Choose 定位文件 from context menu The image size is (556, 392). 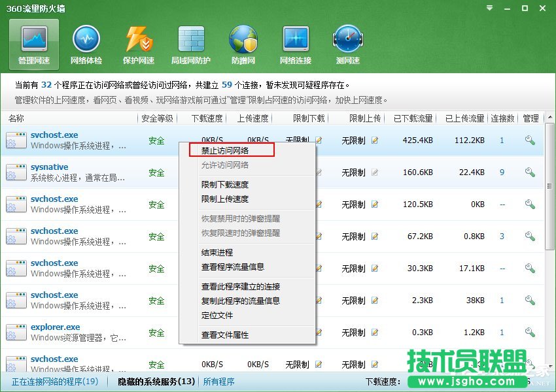pyautogui.click(x=217, y=315)
